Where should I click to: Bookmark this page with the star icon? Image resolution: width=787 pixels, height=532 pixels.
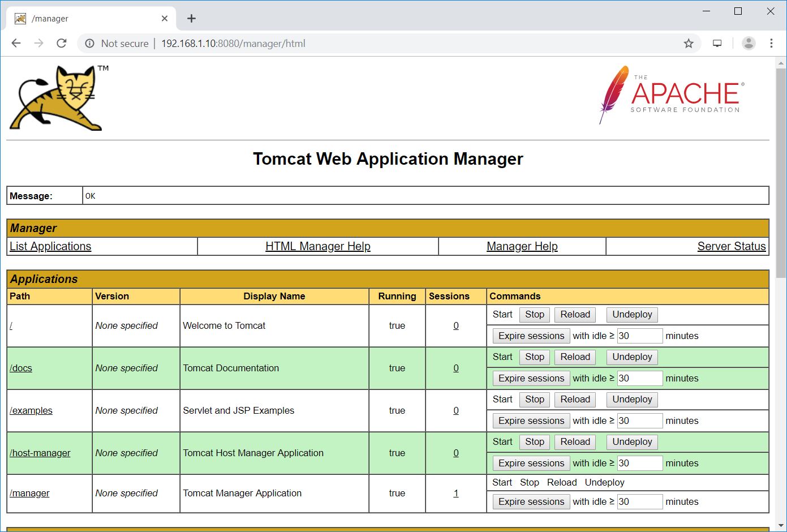click(x=689, y=44)
